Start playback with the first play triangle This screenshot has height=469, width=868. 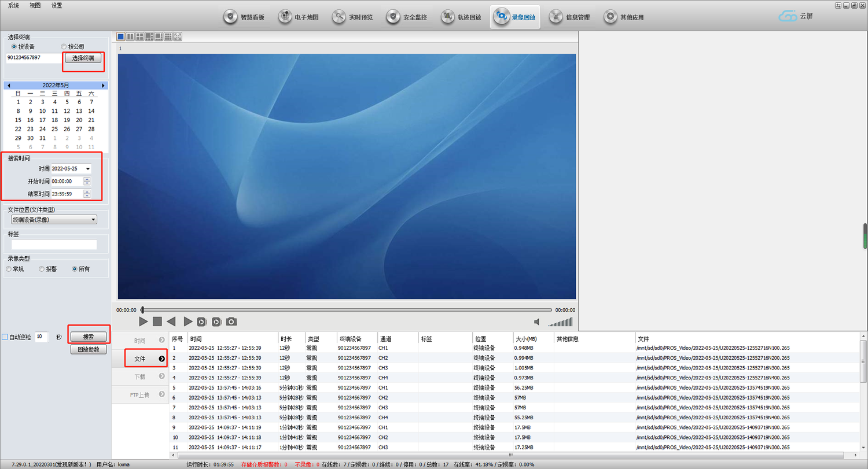pyautogui.click(x=144, y=322)
